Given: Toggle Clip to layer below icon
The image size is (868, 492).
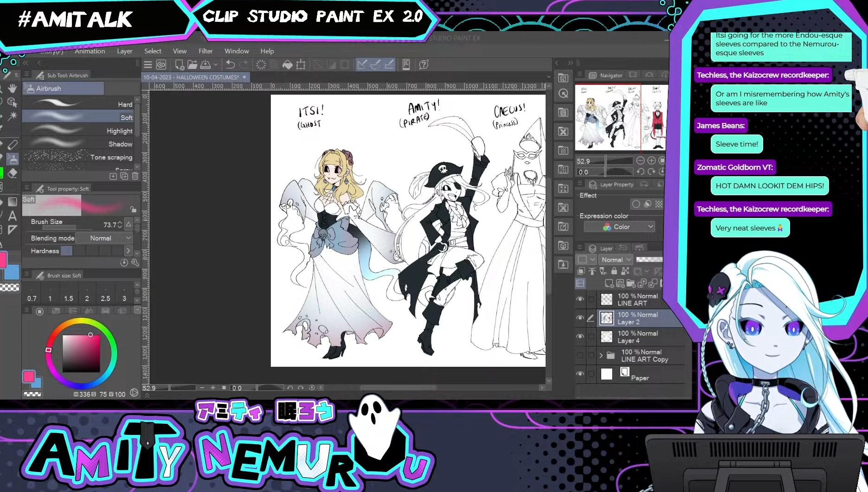Looking at the screenshot, I should click(x=581, y=271).
